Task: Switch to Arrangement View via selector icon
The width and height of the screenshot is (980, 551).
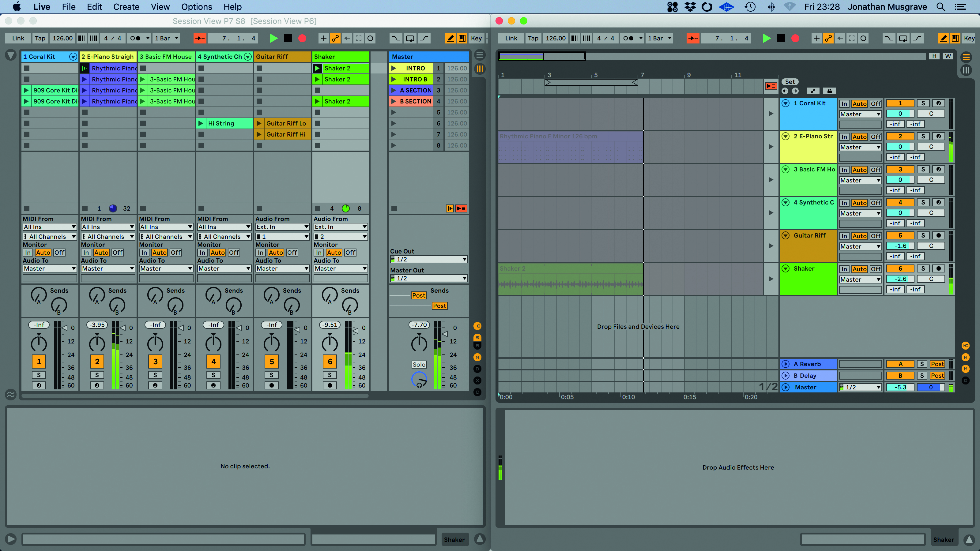Action: click(x=480, y=55)
